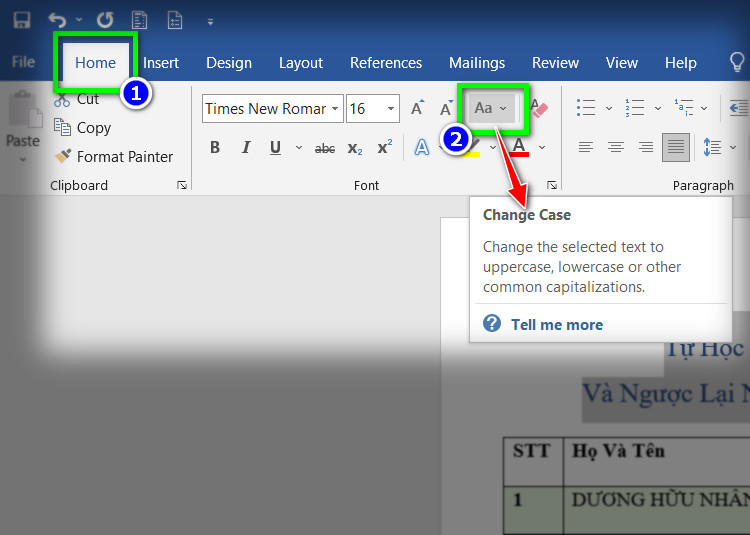
Task: Open the Design tab
Action: pyautogui.click(x=229, y=63)
